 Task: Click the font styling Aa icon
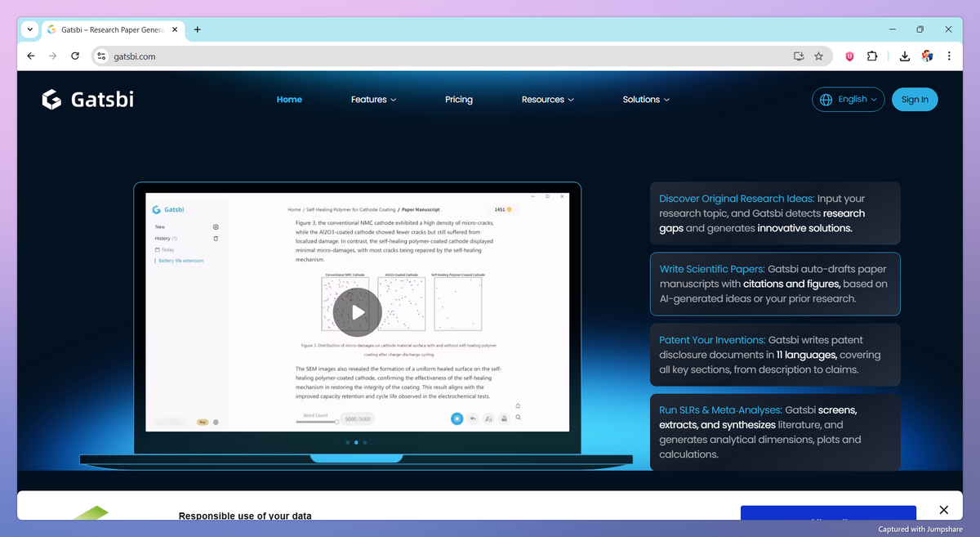(488, 418)
